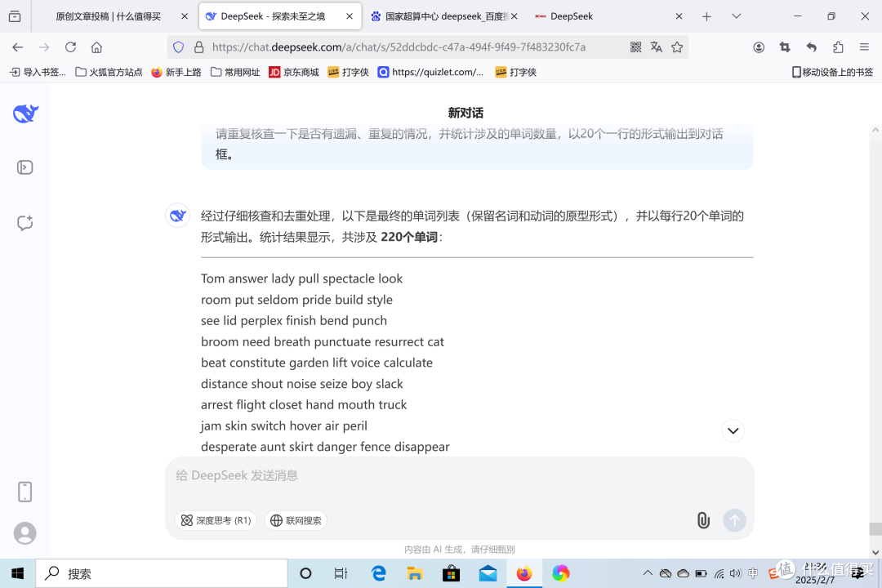The width and height of the screenshot is (882, 588).
Task: Reload the page with the refresh icon
Action: (x=70, y=47)
